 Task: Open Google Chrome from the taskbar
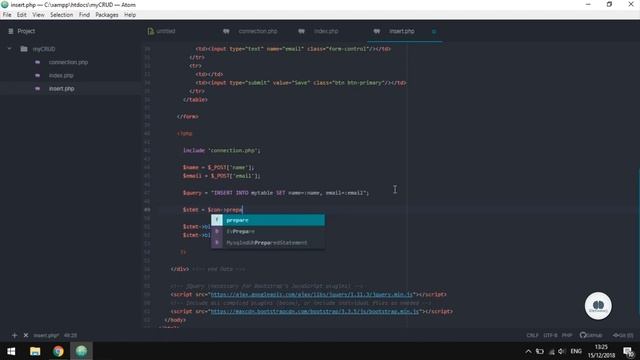pos(58,351)
